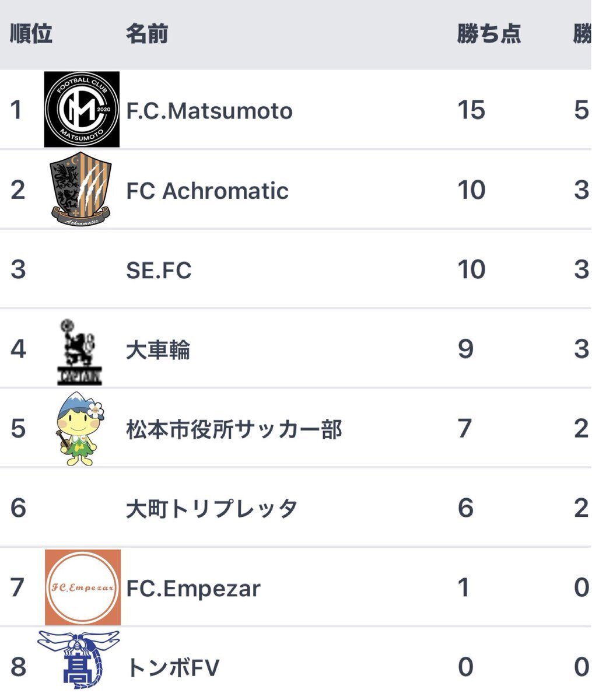Image resolution: width=592 pixels, height=700 pixels.
Task: Tap the FC.Empezar team name
Action: point(193,588)
